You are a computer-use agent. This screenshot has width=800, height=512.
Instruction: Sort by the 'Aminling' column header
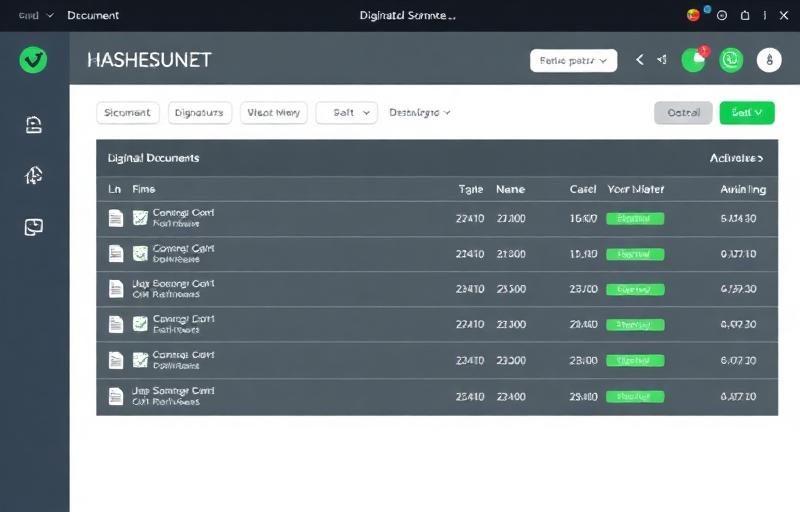pyautogui.click(x=743, y=189)
